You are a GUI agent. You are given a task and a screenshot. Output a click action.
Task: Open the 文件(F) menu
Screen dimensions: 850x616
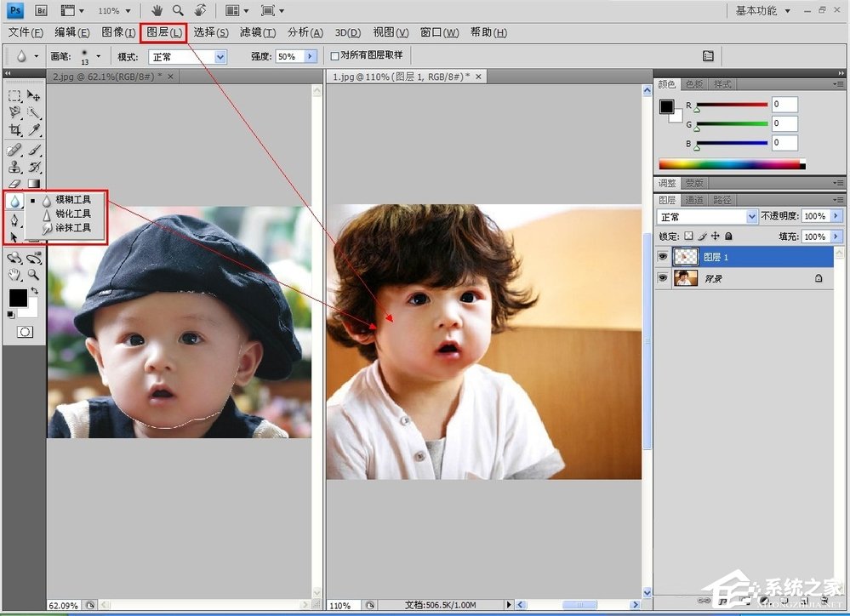26,32
